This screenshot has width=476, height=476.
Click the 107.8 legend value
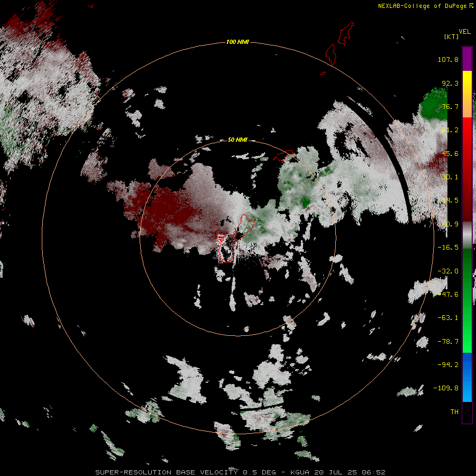448,59
